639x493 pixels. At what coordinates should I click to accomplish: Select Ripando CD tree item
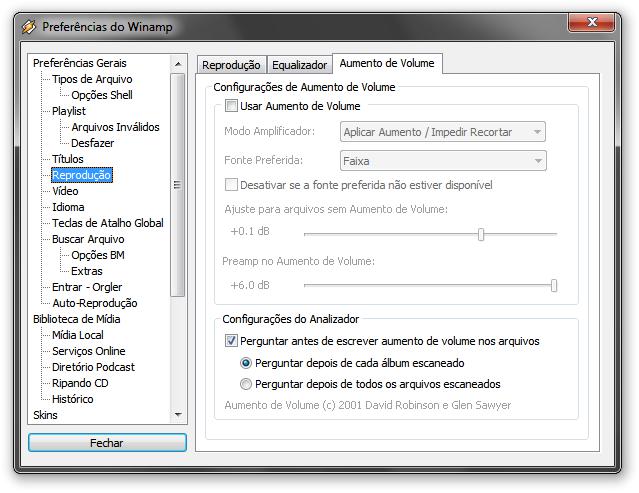(x=80, y=383)
